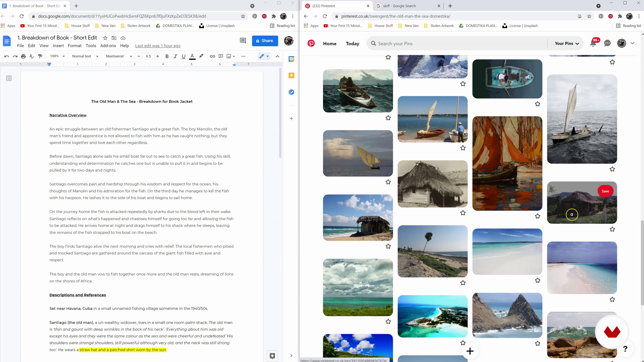Open Google Tasks side panel icon

291,92
